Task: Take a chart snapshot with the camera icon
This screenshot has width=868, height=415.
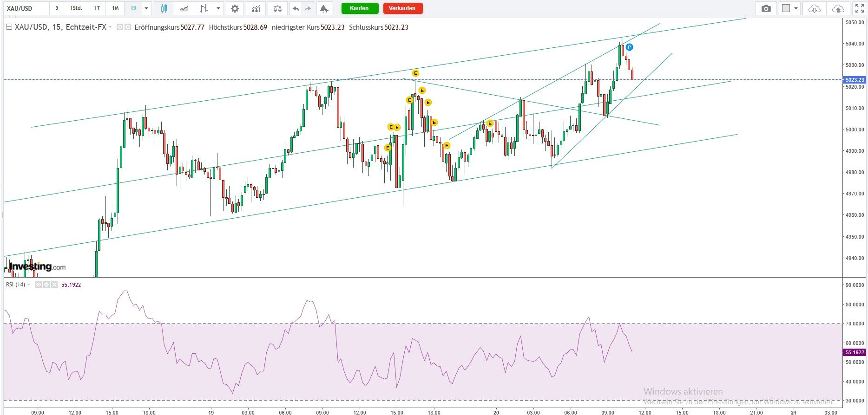Action: click(766, 8)
